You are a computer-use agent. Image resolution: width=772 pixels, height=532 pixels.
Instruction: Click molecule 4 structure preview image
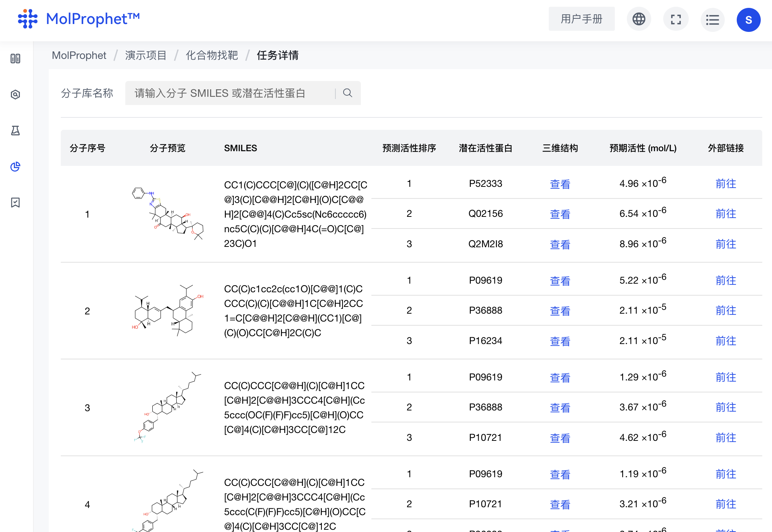pos(168,500)
